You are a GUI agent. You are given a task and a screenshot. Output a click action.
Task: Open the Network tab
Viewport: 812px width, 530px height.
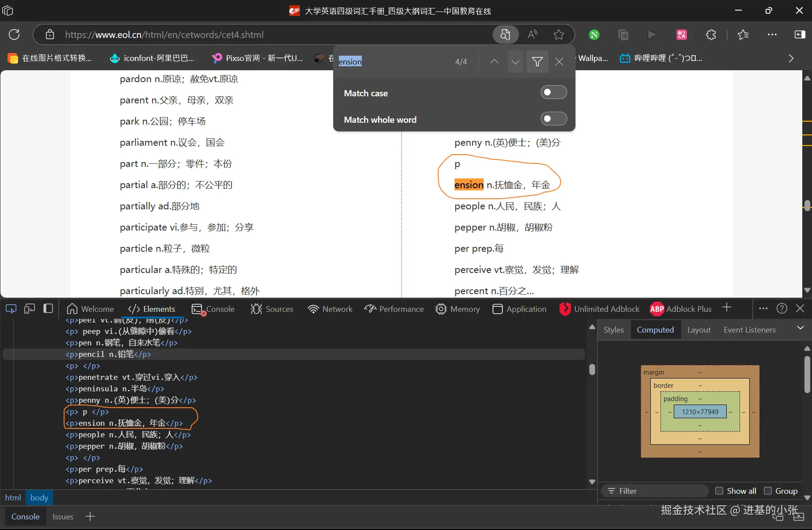point(330,309)
